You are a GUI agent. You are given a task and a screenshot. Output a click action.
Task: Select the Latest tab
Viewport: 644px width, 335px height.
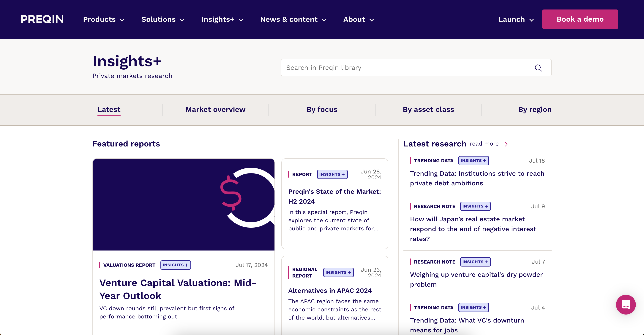[x=109, y=110]
